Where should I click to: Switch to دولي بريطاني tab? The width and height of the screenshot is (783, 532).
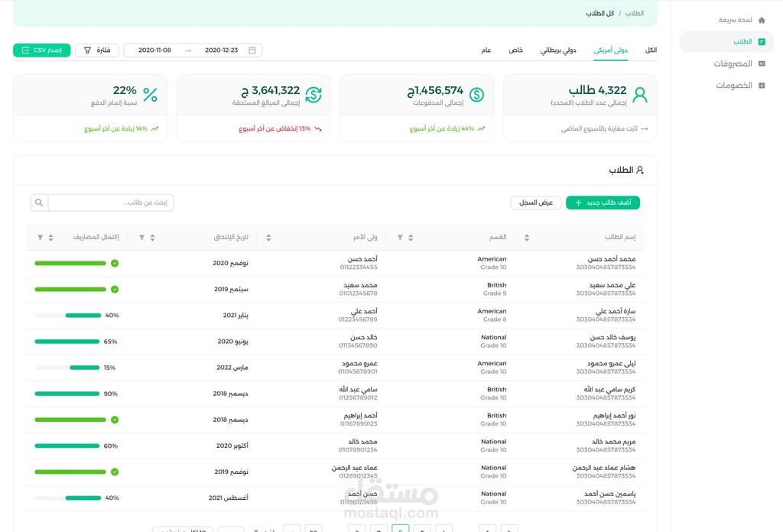557,50
